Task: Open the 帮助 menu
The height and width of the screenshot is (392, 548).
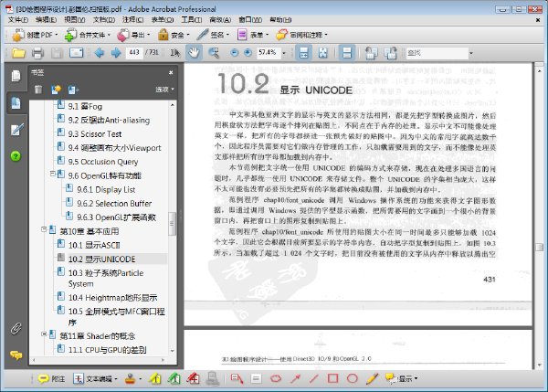Action: coord(280,20)
